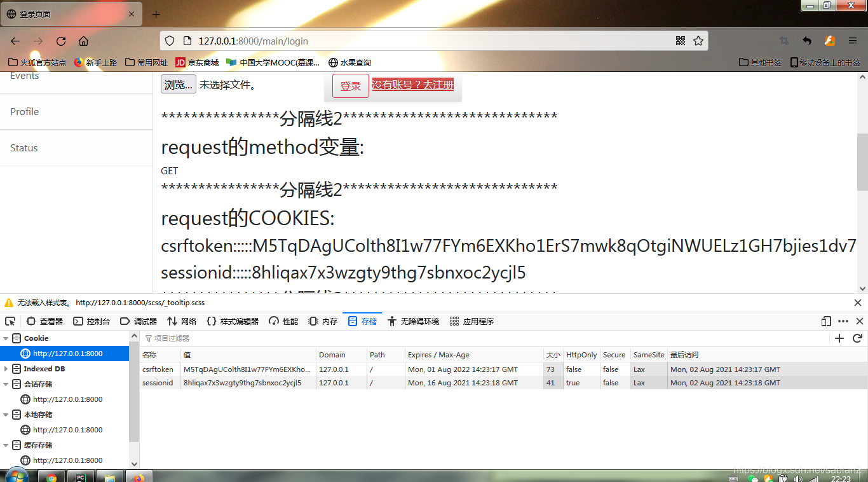Click the screenshot crop toolbar icon
Viewport: 868px width, 482px height.
tap(784, 41)
